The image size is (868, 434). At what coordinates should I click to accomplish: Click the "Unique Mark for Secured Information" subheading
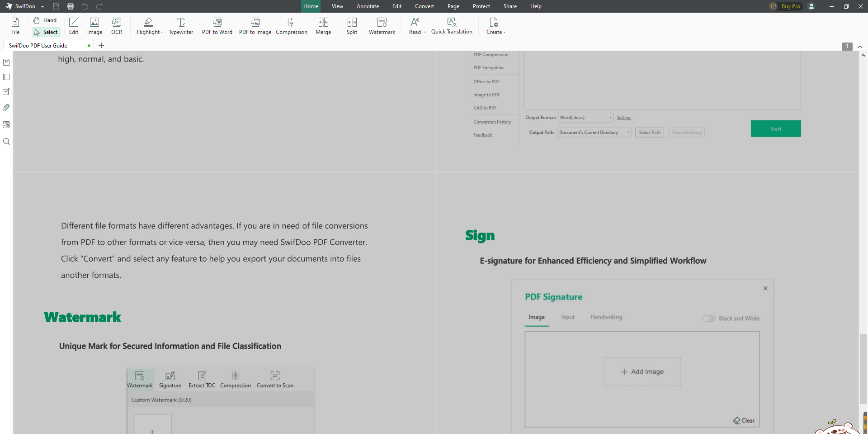coord(170,346)
